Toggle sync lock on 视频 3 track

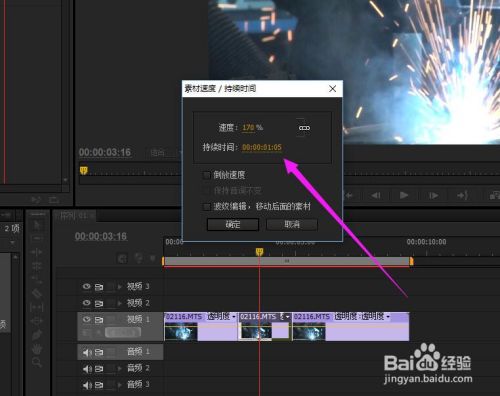pos(99,287)
